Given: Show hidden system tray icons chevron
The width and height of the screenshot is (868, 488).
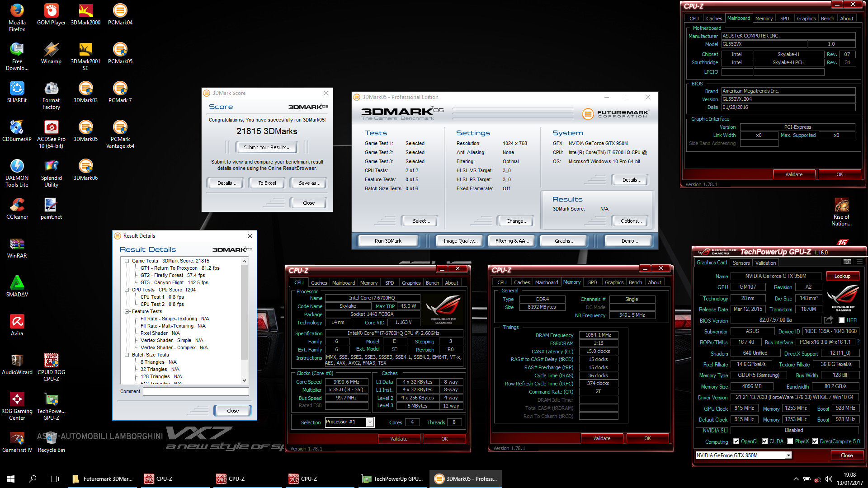Looking at the screenshot, I should pos(796,479).
